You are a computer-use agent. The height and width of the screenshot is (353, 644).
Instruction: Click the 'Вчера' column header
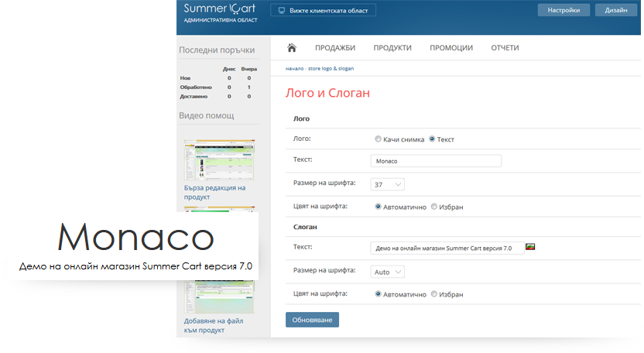click(249, 69)
